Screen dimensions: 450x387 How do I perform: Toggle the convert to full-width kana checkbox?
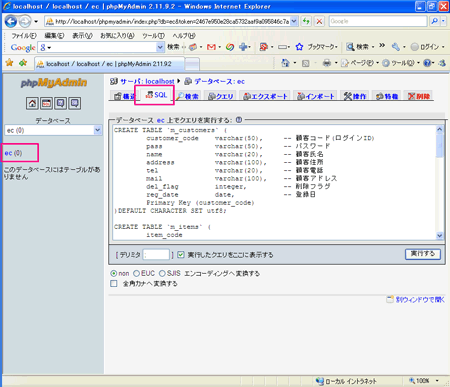pos(114,284)
